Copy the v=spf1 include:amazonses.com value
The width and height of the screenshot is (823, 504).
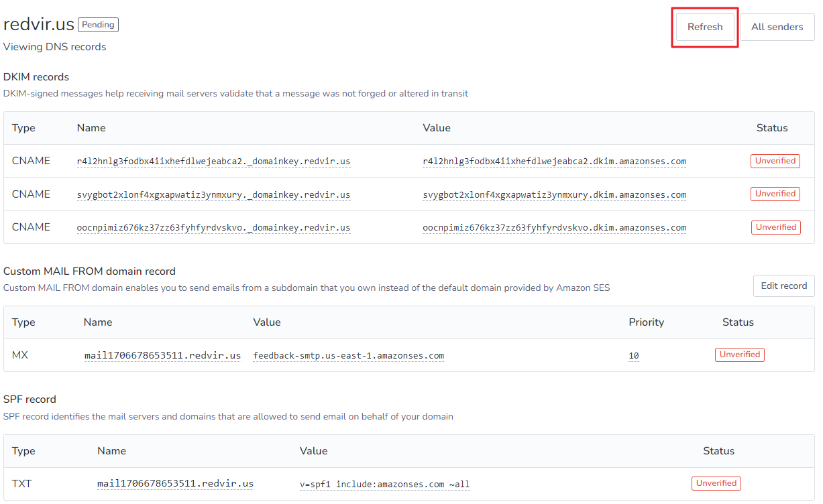point(384,485)
